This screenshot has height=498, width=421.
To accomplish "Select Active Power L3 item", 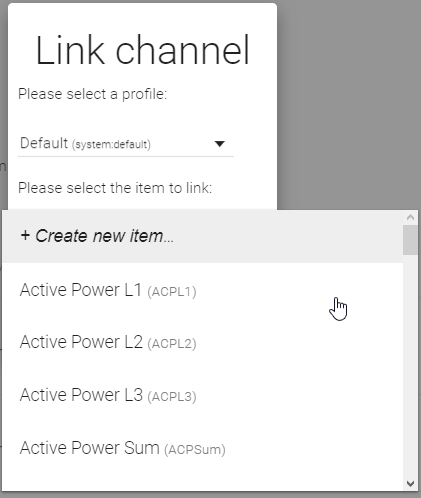I will point(203,395).
